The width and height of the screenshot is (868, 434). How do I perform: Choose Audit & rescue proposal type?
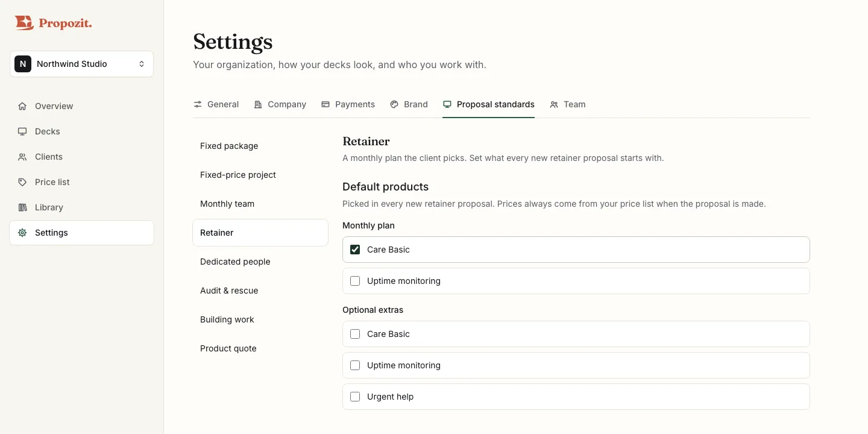(x=260, y=291)
